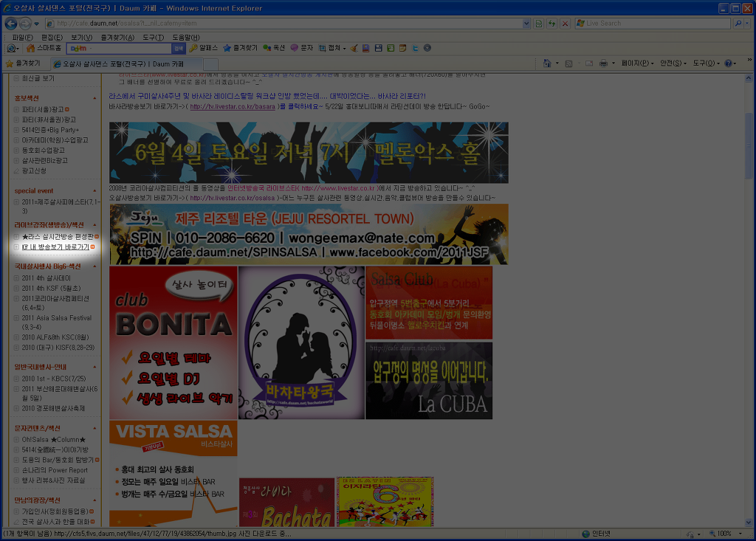Open the 도움말(H) menu
This screenshot has width=756, height=541.
click(x=186, y=38)
